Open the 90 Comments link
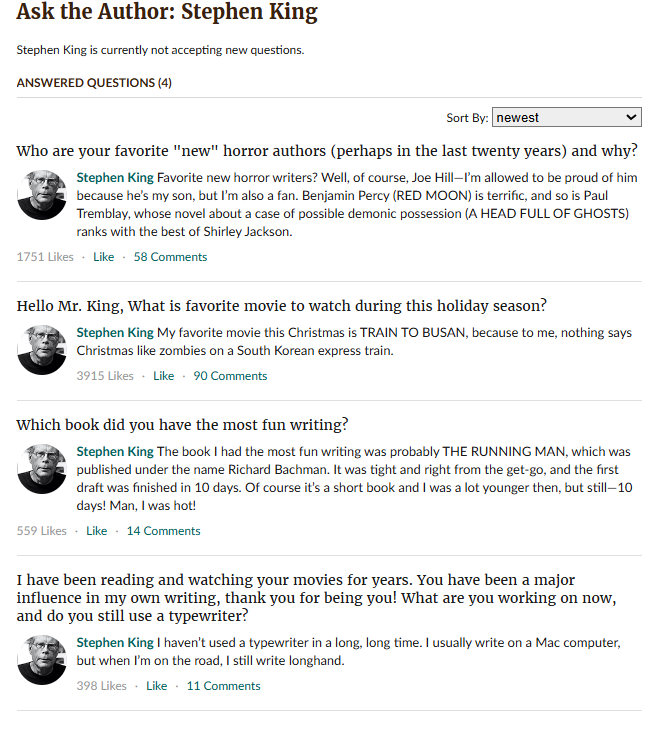 pos(230,376)
